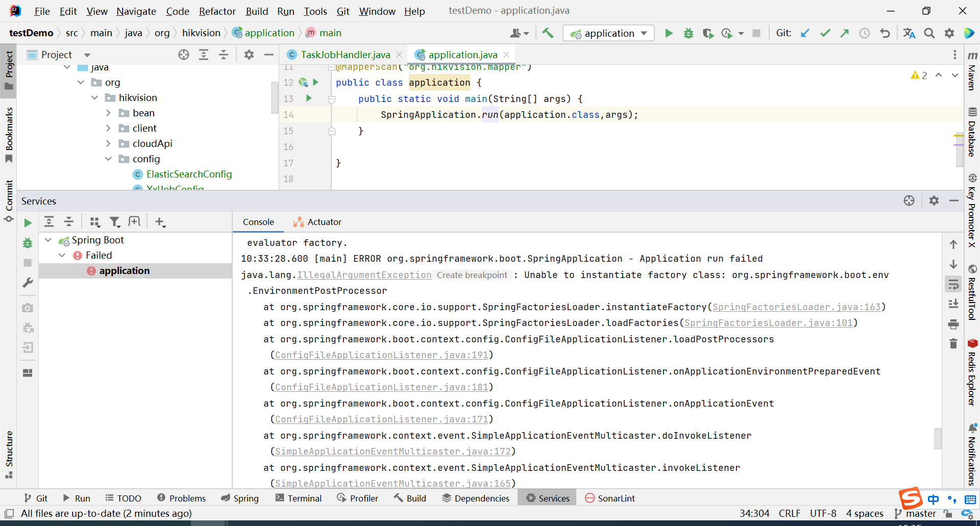Clear console output with trash icon
Viewport: 980px width, 526px height.
[x=953, y=343]
